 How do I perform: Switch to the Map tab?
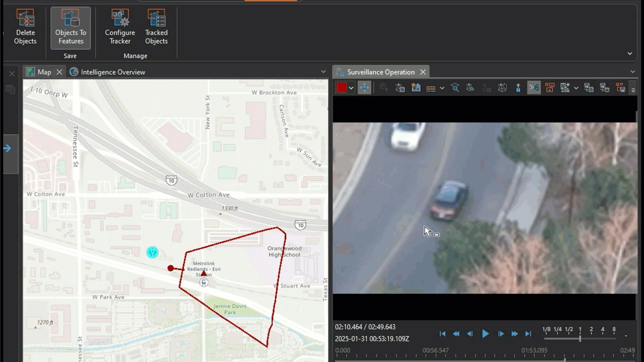[x=44, y=72]
